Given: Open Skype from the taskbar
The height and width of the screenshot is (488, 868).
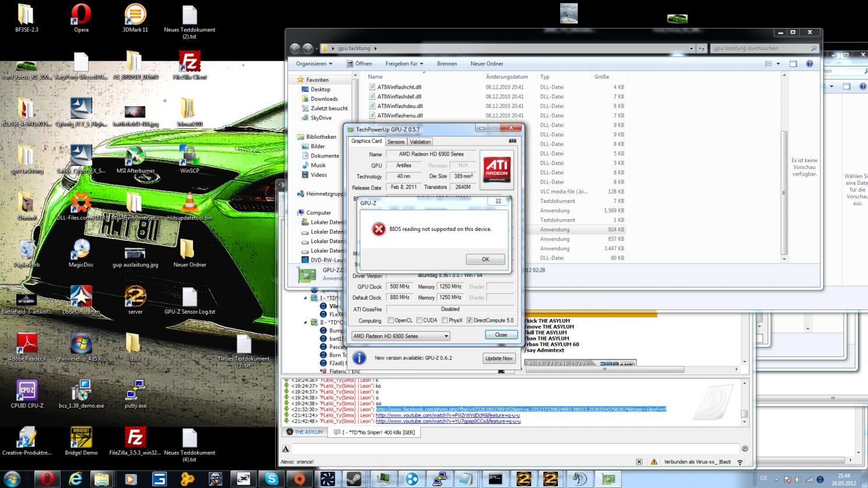Looking at the screenshot, I should coord(272,479).
